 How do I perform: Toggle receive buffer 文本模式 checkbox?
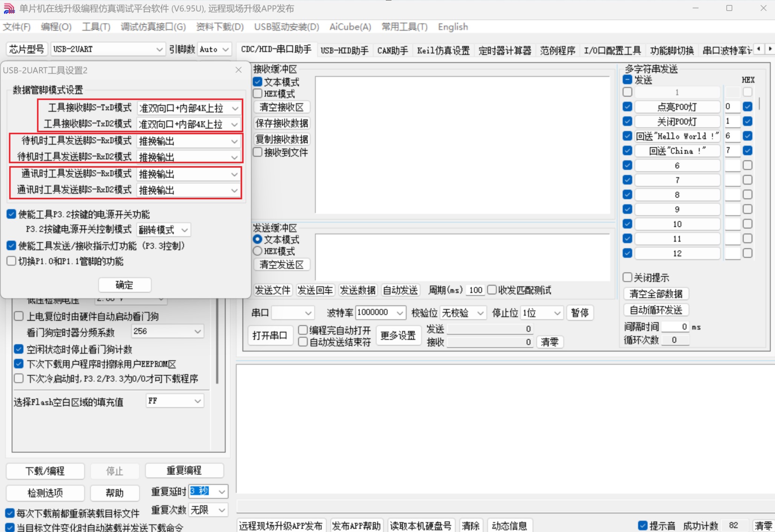coord(258,82)
